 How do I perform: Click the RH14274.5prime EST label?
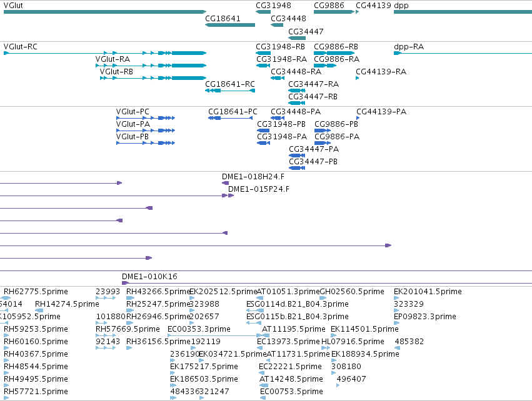67,304
